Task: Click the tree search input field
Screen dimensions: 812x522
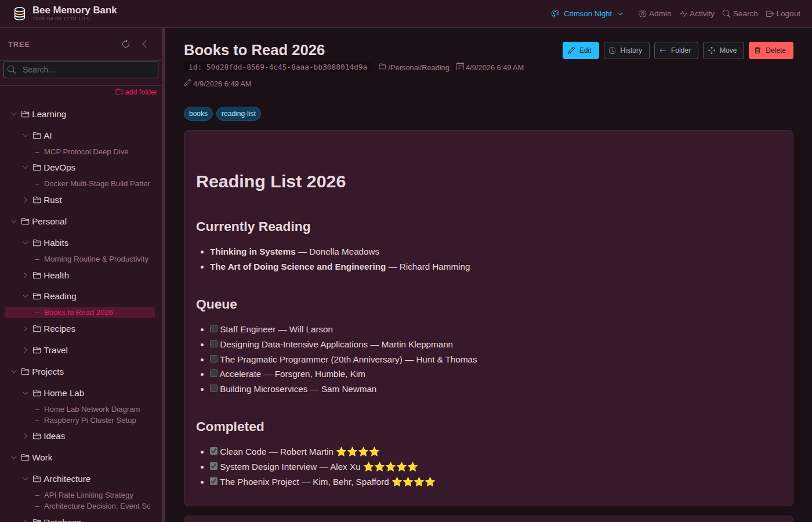Action: point(81,70)
